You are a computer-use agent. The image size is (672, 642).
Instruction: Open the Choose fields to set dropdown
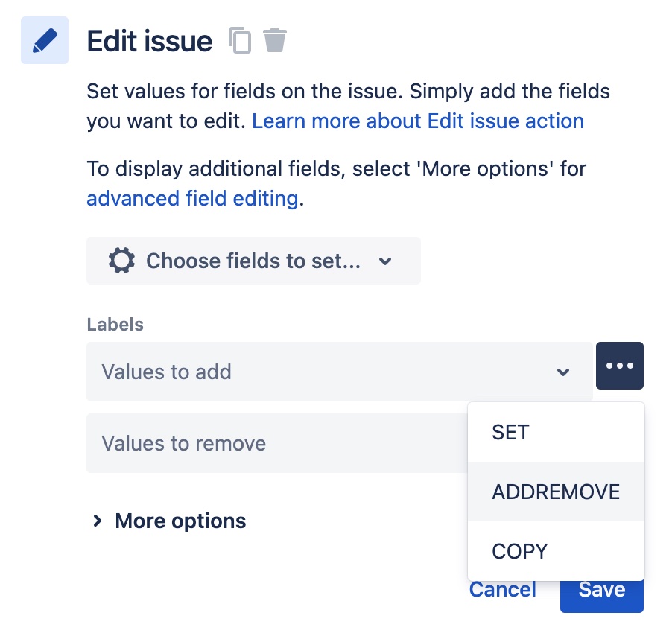click(253, 261)
